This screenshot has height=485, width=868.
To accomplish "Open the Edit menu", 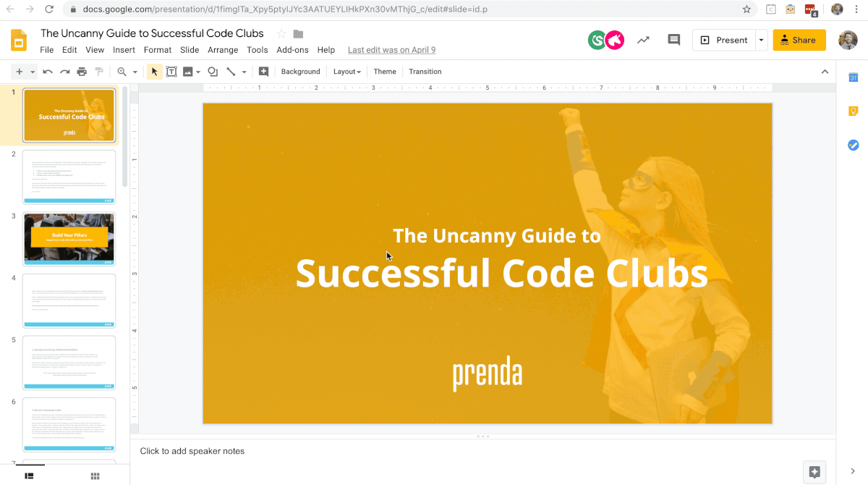I will tap(69, 50).
